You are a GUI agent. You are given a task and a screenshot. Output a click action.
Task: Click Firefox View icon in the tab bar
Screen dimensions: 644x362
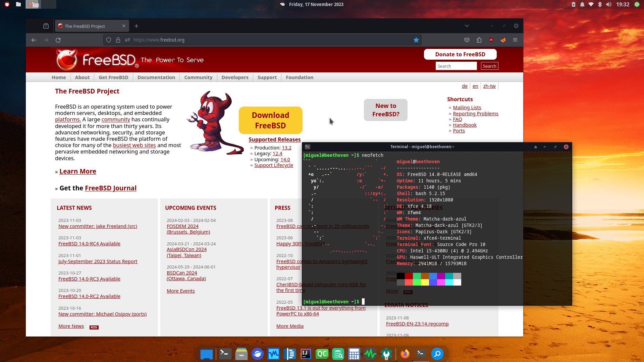(x=46, y=26)
